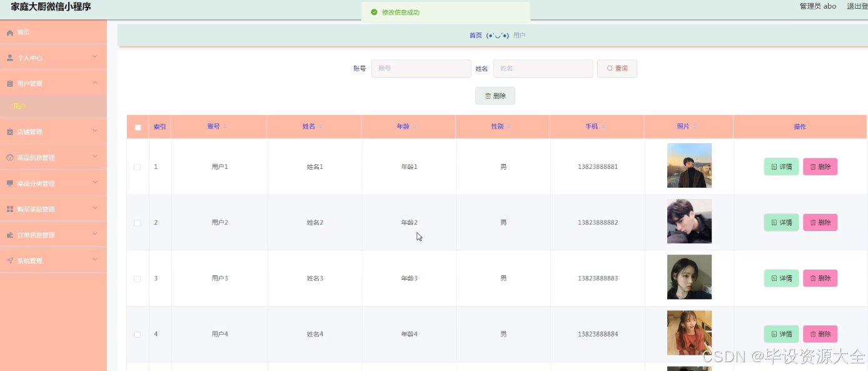Click phone number 13823888882
This screenshot has height=371, width=868.
point(597,223)
